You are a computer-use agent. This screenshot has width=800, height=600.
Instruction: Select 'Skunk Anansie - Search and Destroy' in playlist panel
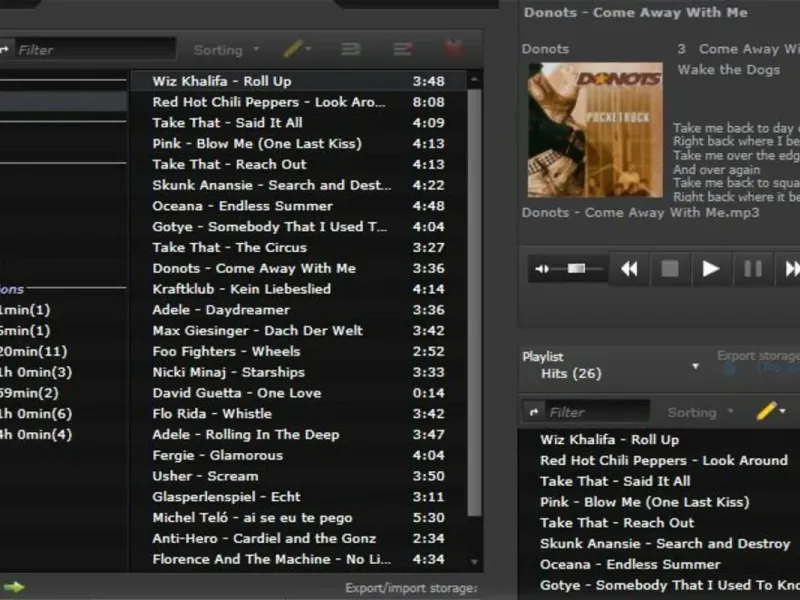tap(665, 544)
